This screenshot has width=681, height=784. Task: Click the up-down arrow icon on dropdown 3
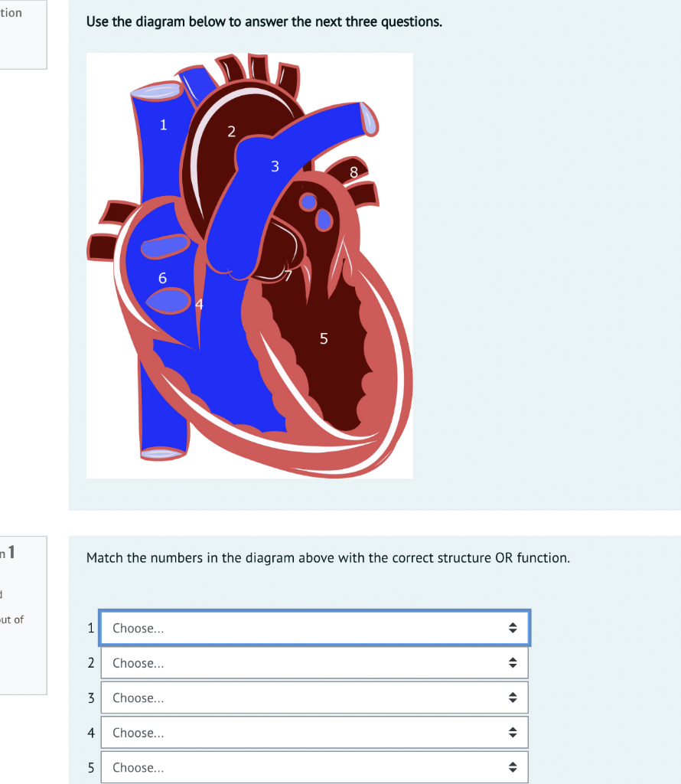[x=512, y=697]
